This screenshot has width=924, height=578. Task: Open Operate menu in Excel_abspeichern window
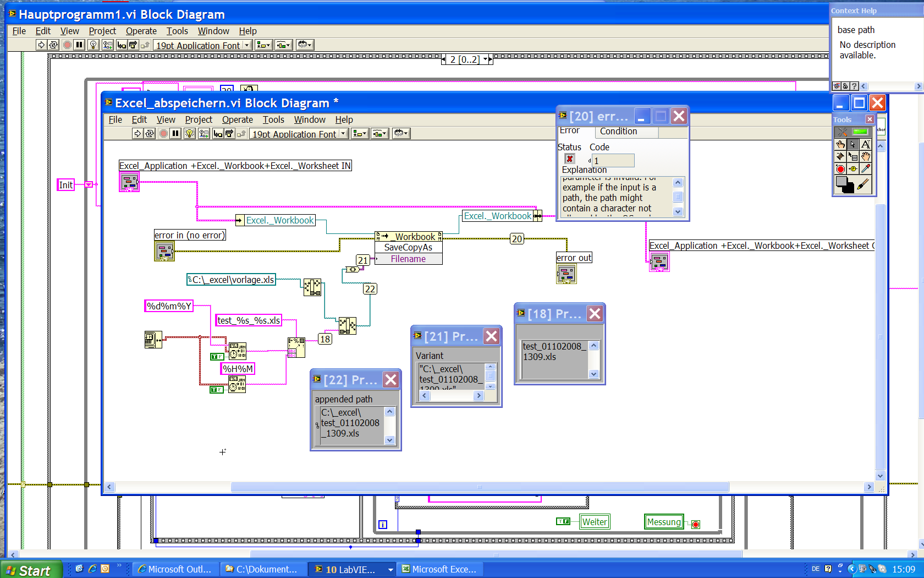click(238, 119)
